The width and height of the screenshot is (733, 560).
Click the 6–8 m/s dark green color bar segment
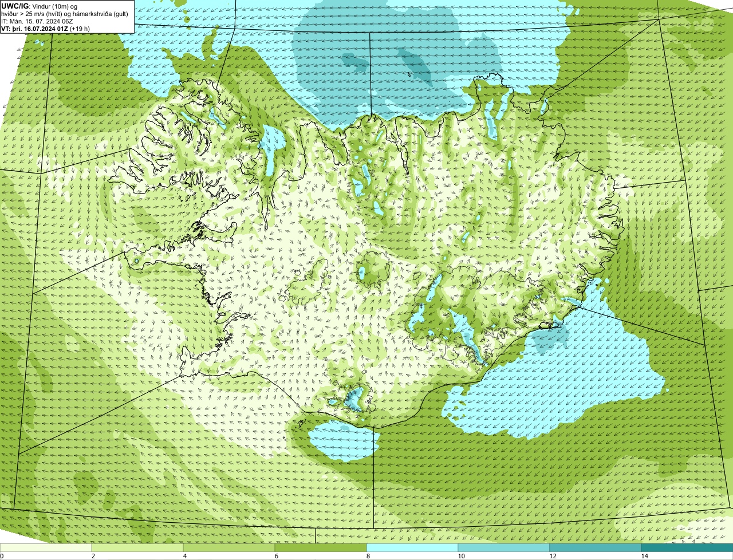(x=321, y=548)
